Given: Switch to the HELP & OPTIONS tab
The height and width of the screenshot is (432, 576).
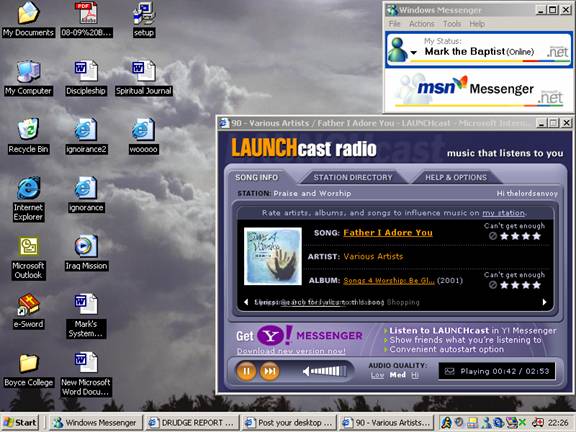Looking at the screenshot, I should click(456, 177).
